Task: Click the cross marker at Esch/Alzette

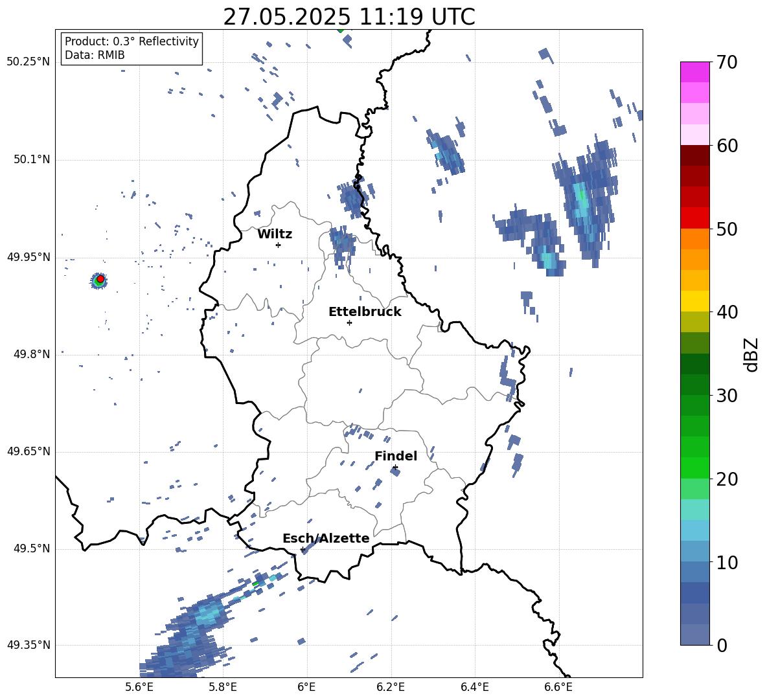Action: (x=303, y=549)
